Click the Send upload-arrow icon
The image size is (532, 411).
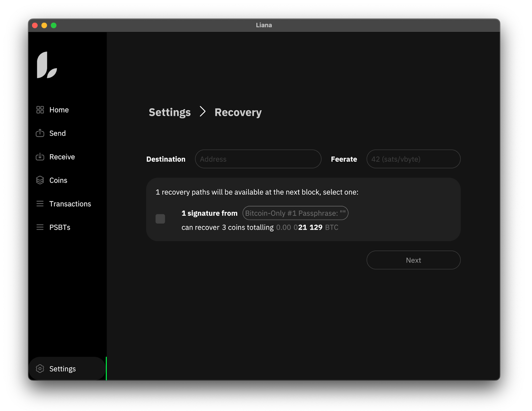pyautogui.click(x=40, y=133)
